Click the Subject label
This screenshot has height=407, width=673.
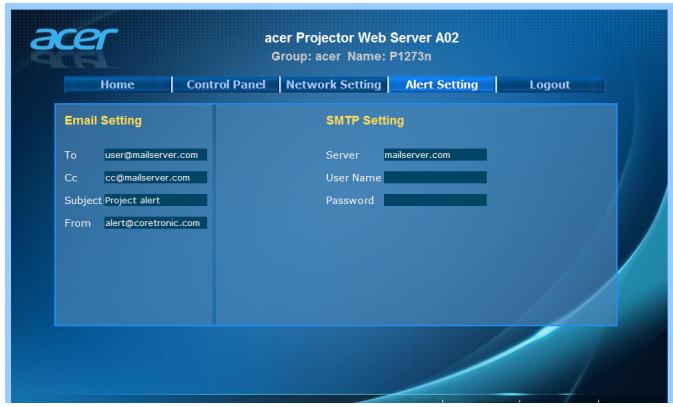pyautogui.click(x=83, y=200)
